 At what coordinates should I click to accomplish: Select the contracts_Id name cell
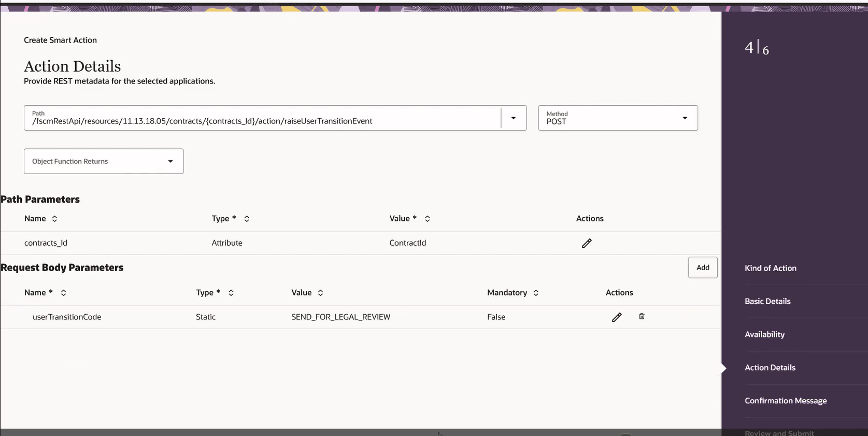pyautogui.click(x=46, y=243)
